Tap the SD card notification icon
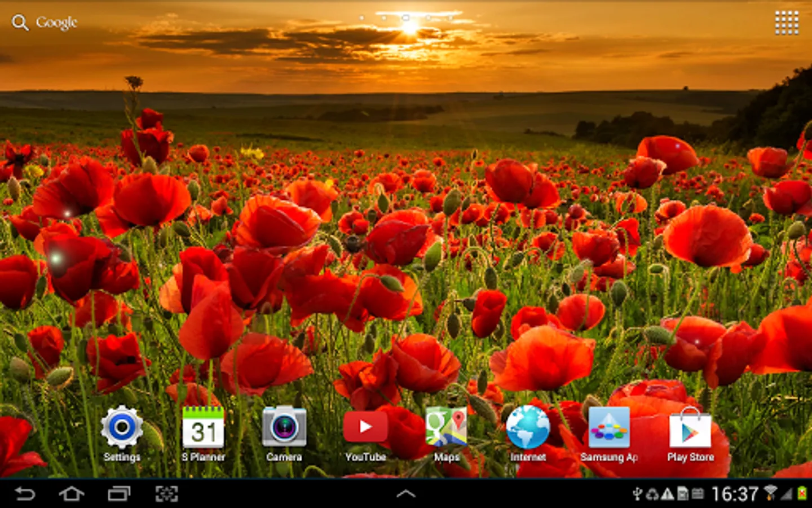The image size is (812, 508). tap(682, 494)
